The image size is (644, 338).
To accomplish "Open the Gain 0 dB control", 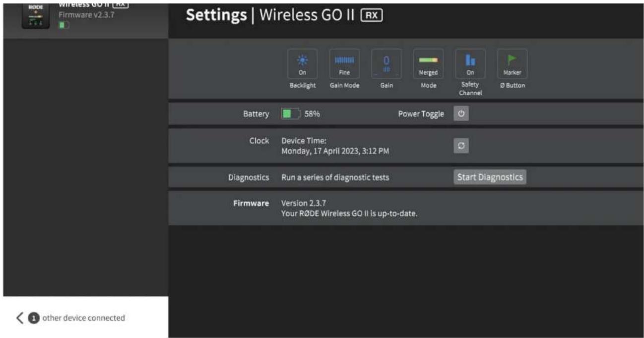I will click(x=386, y=64).
